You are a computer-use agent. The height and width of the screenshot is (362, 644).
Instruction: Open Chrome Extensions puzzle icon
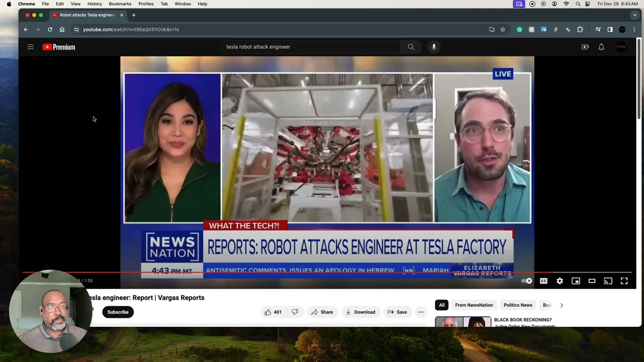(x=580, y=30)
